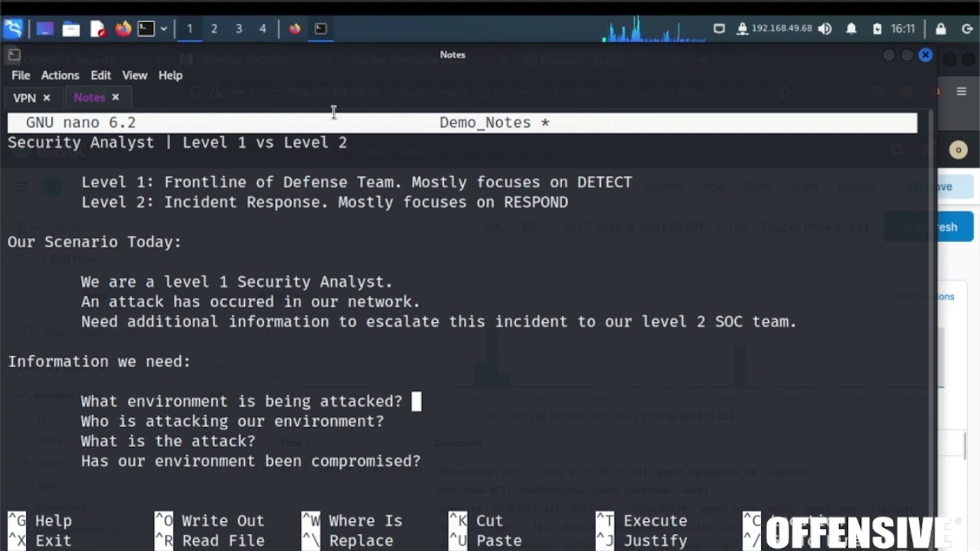Click 'Who is attacking our environment?' line
The image size is (980, 551).
(x=232, y=421)
